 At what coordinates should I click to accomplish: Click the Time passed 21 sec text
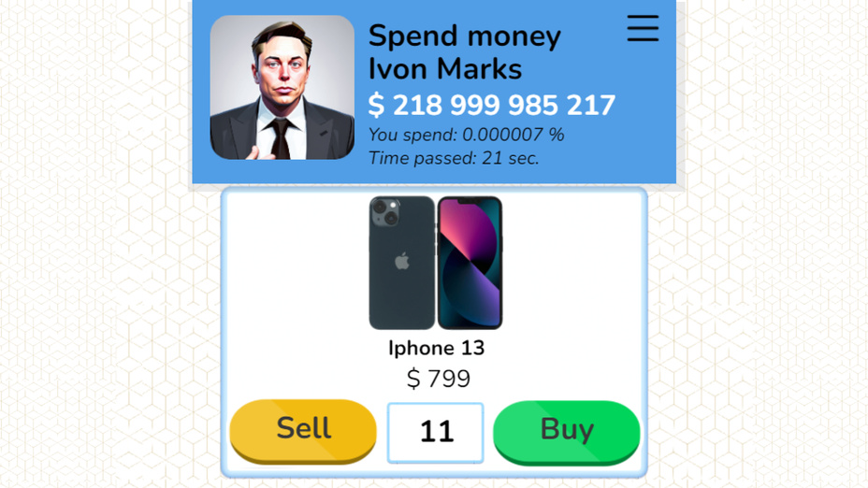(454, 158)
